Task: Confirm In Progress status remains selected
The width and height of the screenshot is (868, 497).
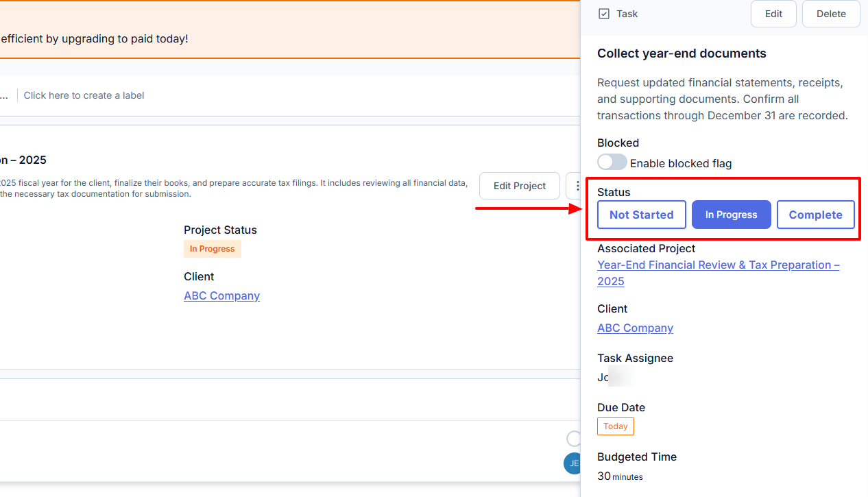Action: coord(731,215)
